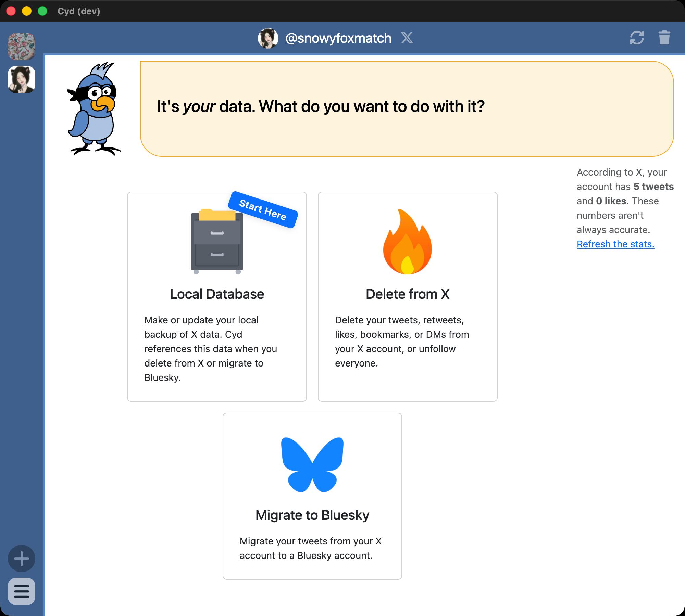Open the Migrate to Bluesky card

[312, 496]
